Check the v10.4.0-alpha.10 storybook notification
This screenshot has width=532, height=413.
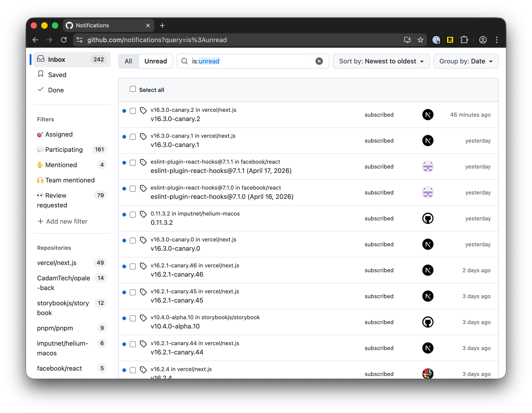click(133, 318)
